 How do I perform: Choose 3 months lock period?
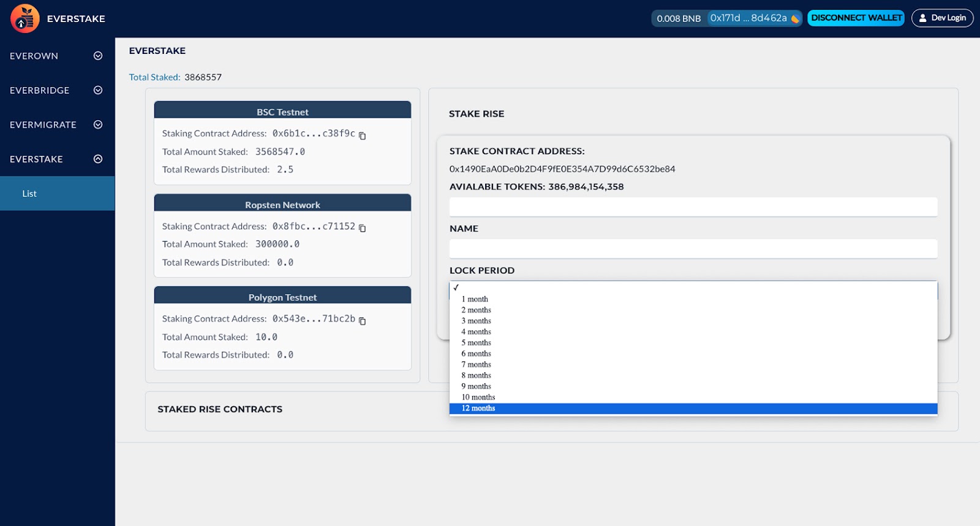coord(693,321)
